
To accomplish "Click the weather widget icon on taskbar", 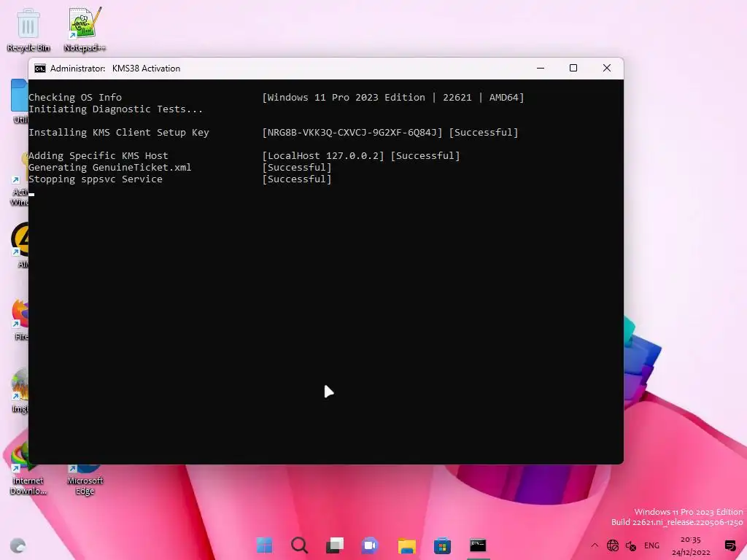I will [x=18, y=545].
